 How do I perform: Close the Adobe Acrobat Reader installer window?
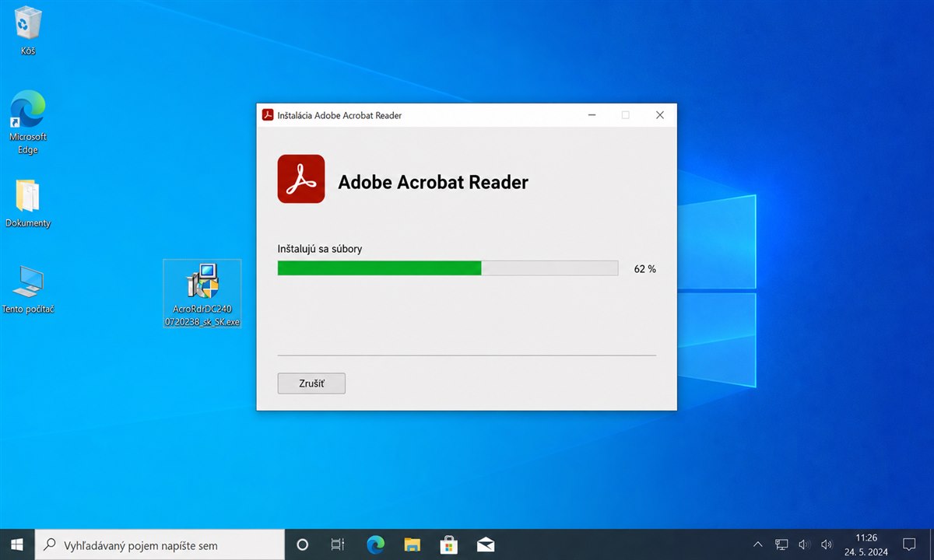pos(660,115)
